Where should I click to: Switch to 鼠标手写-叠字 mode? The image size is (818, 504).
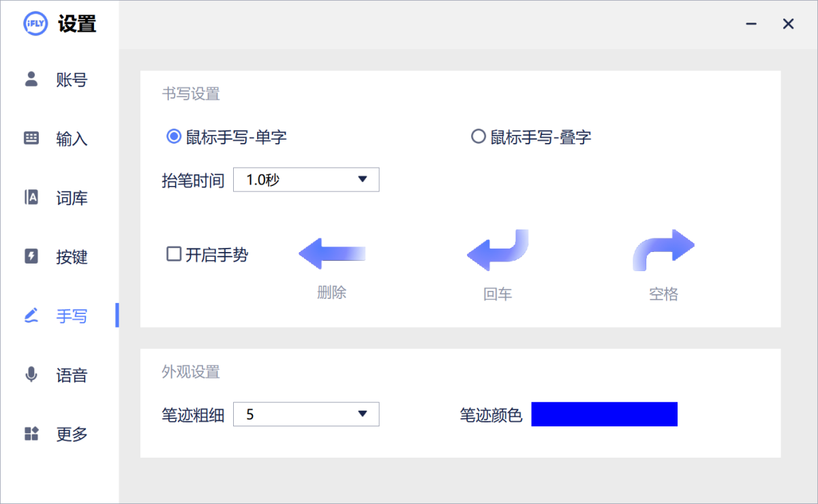point(478,136)
